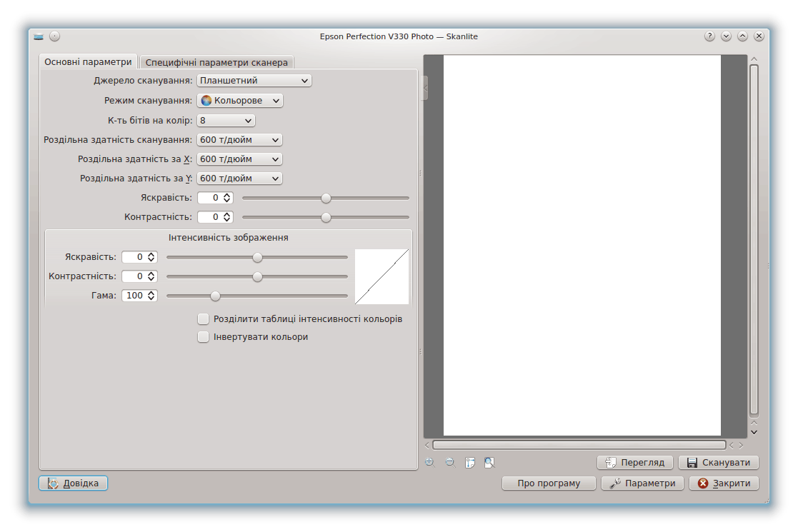Click the zoom in magnifier icon
Screen dimensions: 798x532
click(429, 462)
